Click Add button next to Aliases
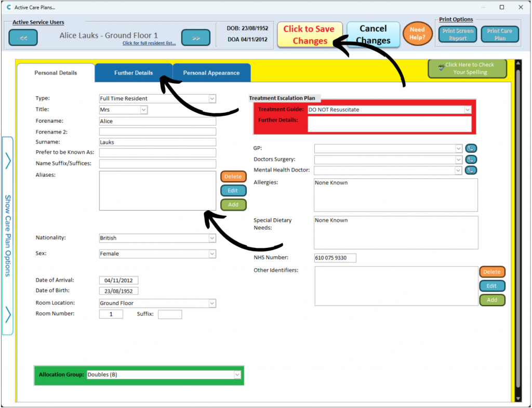 coord(233,205)
